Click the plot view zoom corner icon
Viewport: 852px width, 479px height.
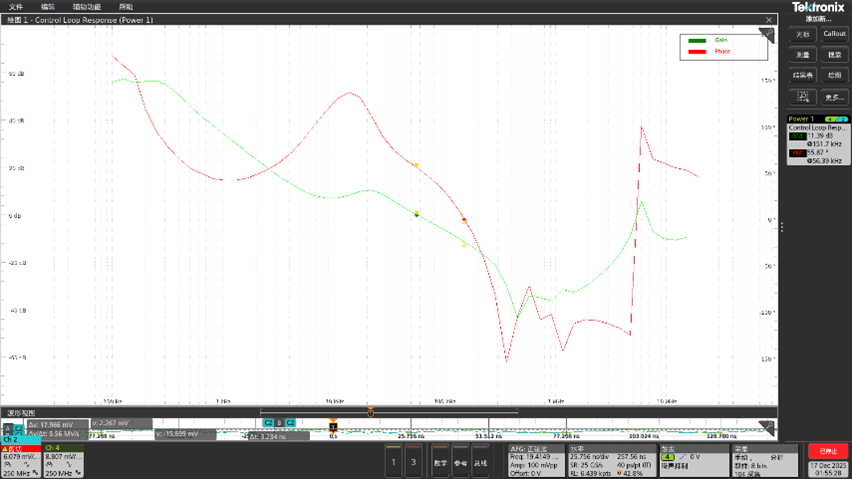click(x=767, y=35)
